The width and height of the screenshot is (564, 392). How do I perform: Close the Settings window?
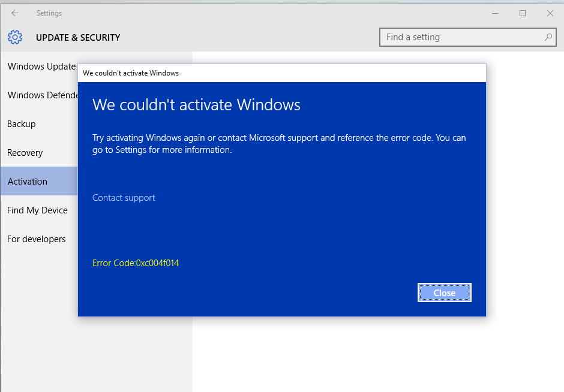pos(550,13)
